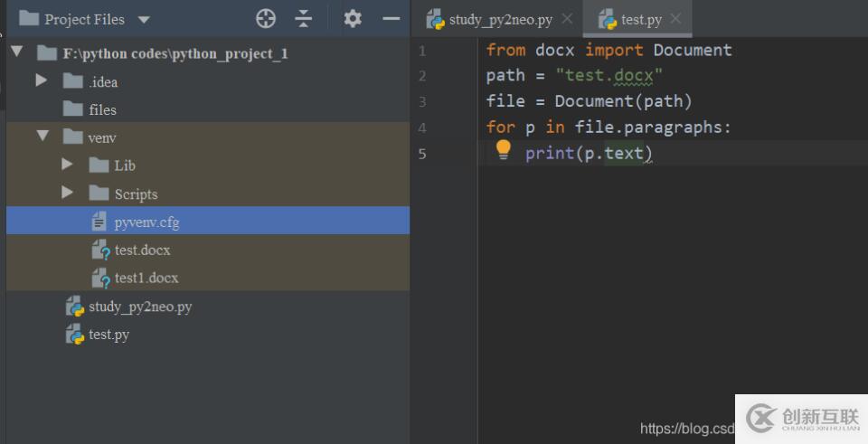Switch to the study_py2neo.py editor tab
Viewport: 868px width, 444px height.
tap(500, 19)
